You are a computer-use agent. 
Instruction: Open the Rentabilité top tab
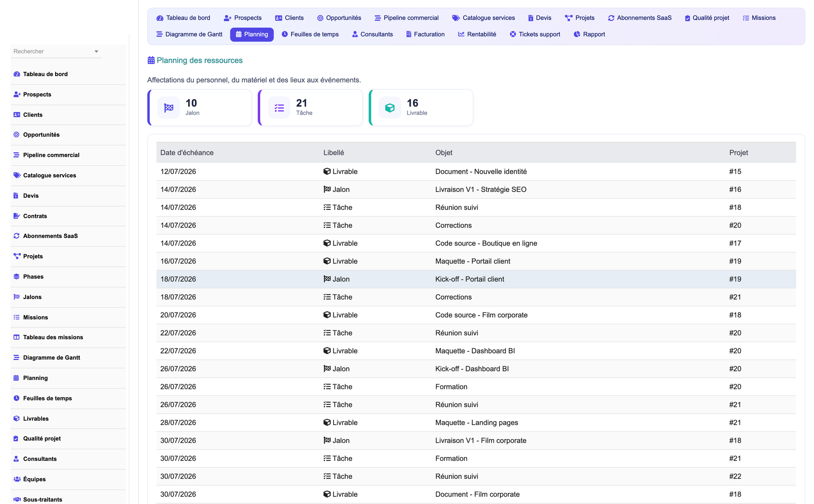477,34
